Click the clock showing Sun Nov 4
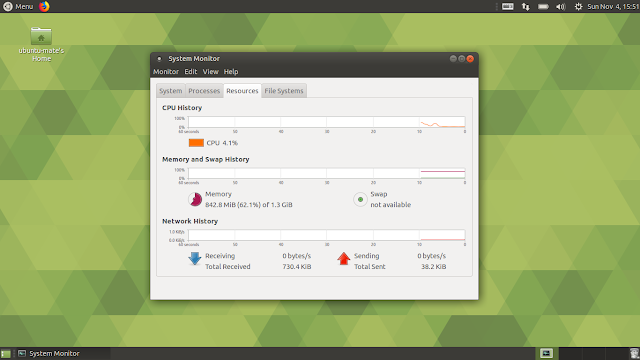This screenshot has height=360, width=640. (613, 7)
